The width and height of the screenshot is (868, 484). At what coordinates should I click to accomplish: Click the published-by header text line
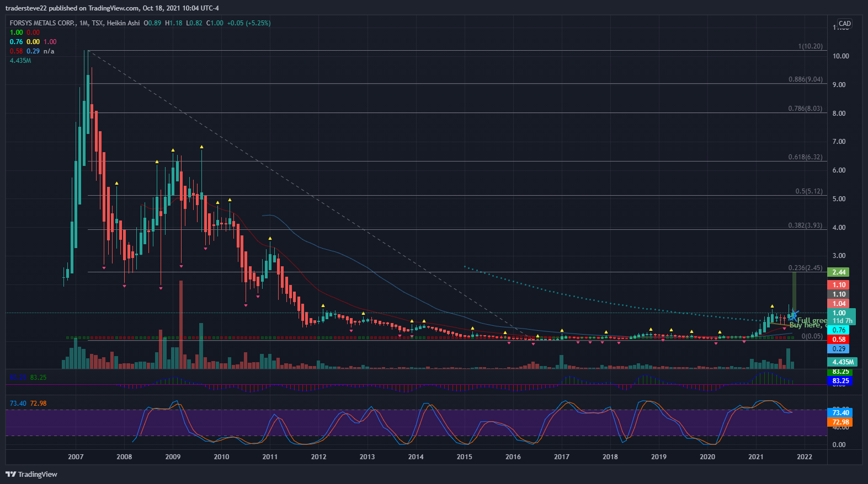(x=112, y=8)
